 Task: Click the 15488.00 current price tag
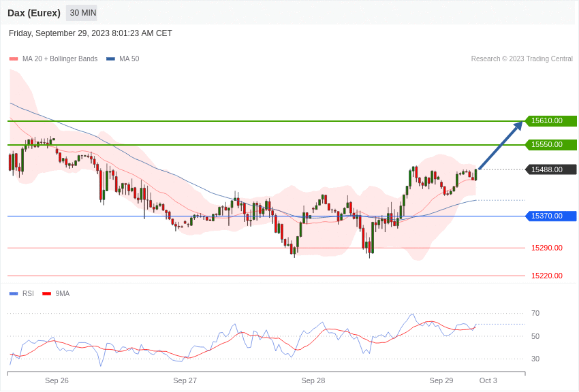[550, 169]
